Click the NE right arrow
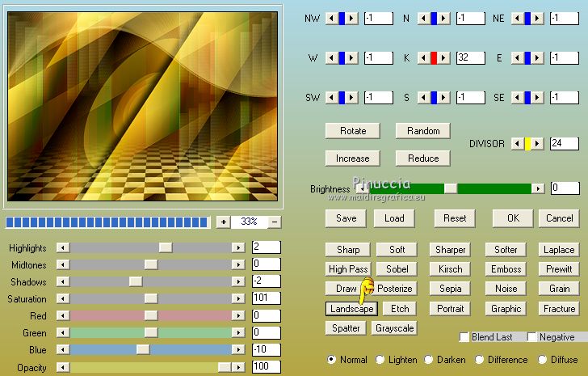The height and width of the screenshot is (376, 588). [537, 18]
